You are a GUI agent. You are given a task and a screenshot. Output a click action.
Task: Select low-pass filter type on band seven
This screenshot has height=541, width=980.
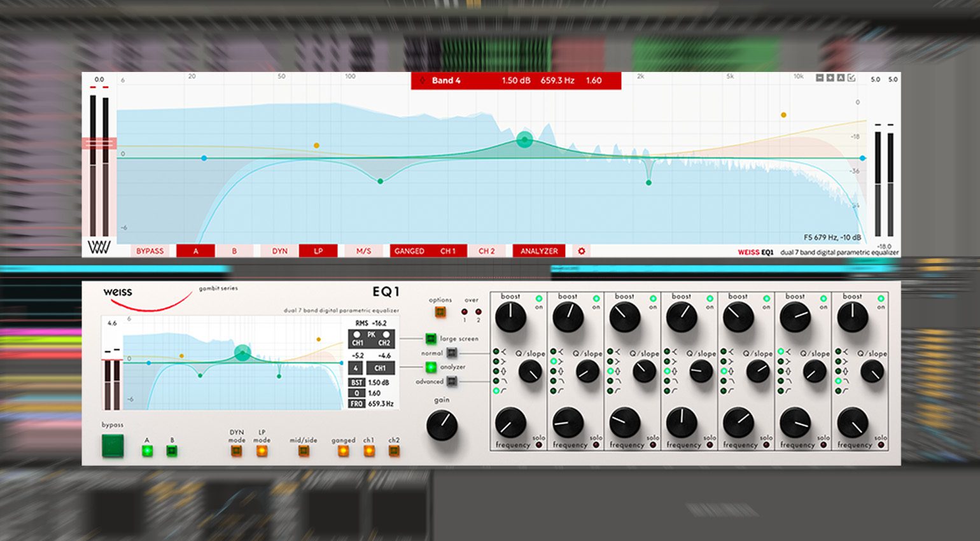838,381
